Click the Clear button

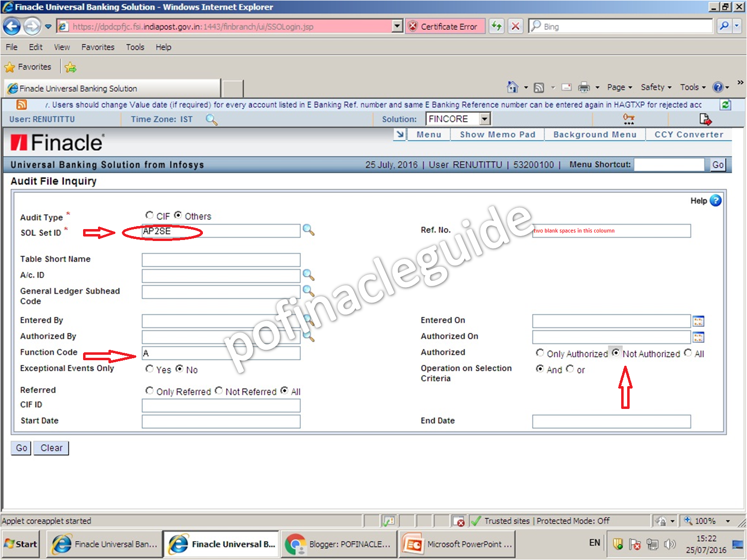pos(51,448)
